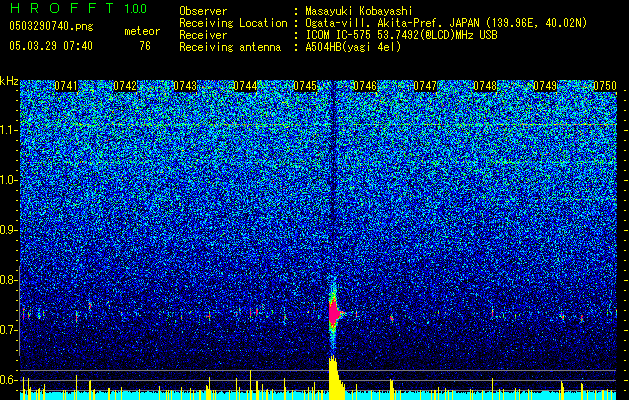Click the 0744 time marker
This screenshot has width=629, height=400.
click(x=245, y=86)
